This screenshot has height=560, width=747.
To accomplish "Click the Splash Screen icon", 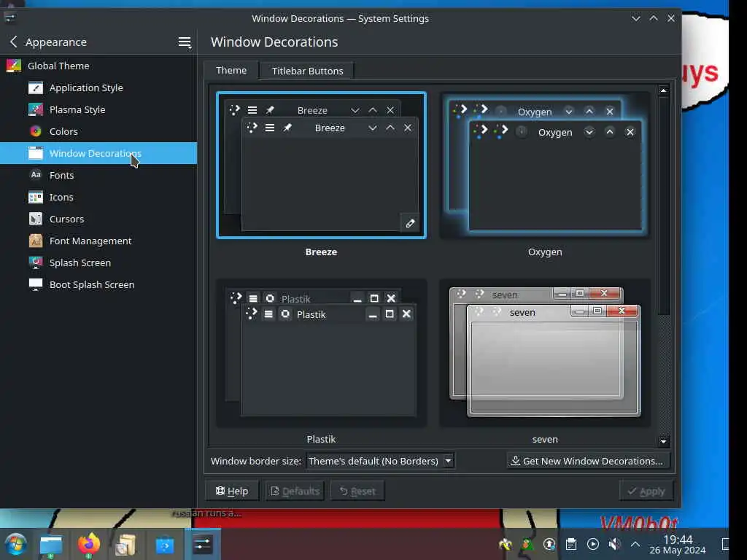I will point(36,262).
